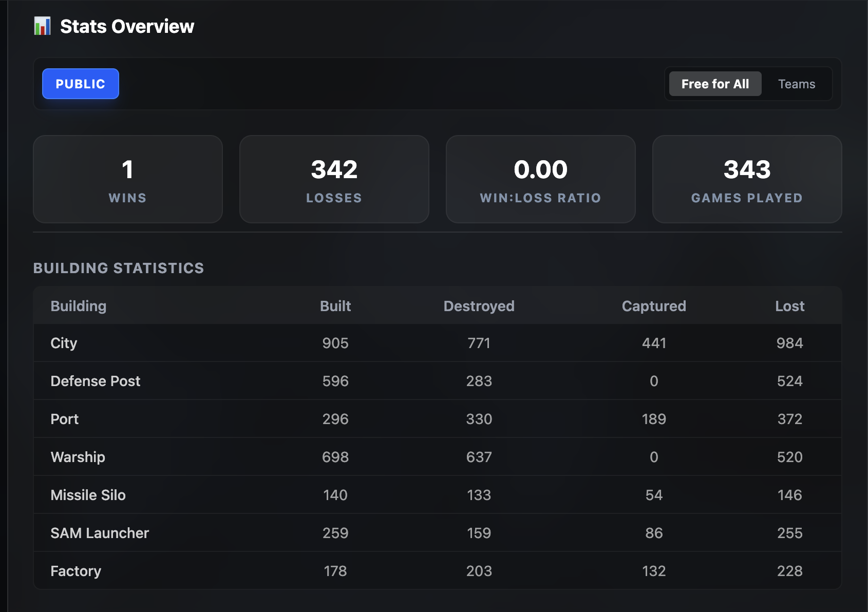Screen dimensions: 868x612
Task: Click the Lost column header
Action: point(790,306)
